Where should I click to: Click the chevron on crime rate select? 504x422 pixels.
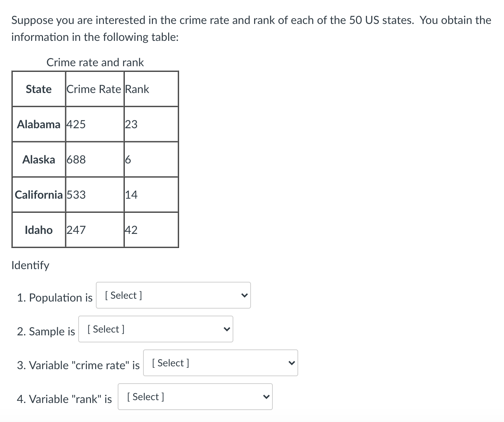291,363
